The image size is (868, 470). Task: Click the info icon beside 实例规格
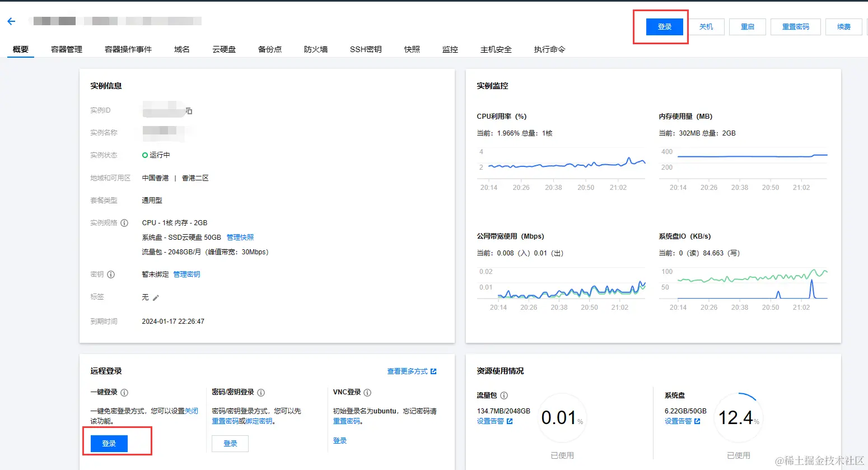(x=125, y=222)
